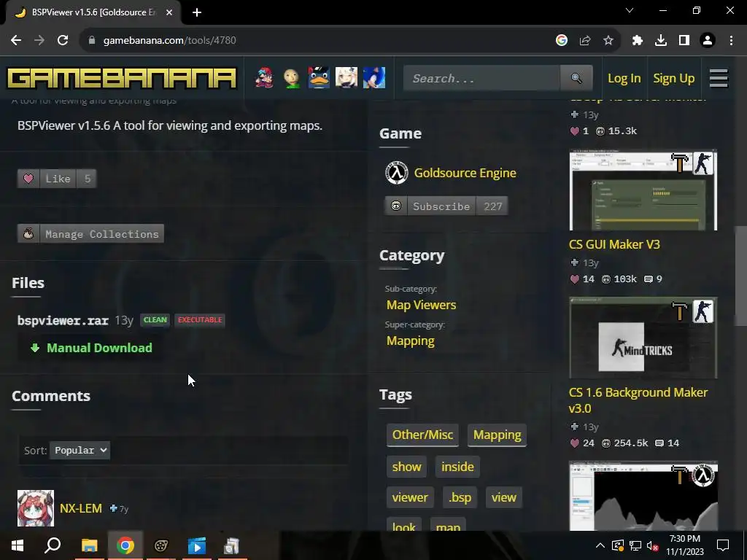Click the heart icon on Like button
This screenshot has width=747, height=560.
pyautogui.click(x=28, y=179)
